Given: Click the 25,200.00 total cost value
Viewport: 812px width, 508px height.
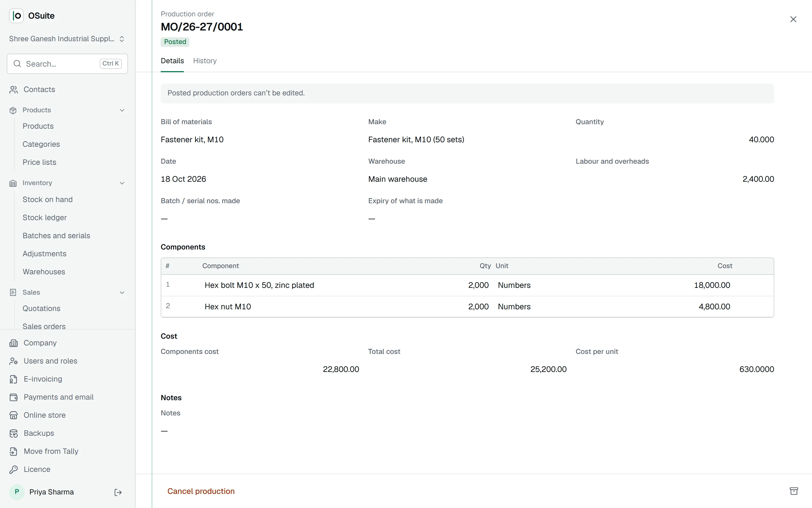Looking at the screenshot, I should click(548, 369).
